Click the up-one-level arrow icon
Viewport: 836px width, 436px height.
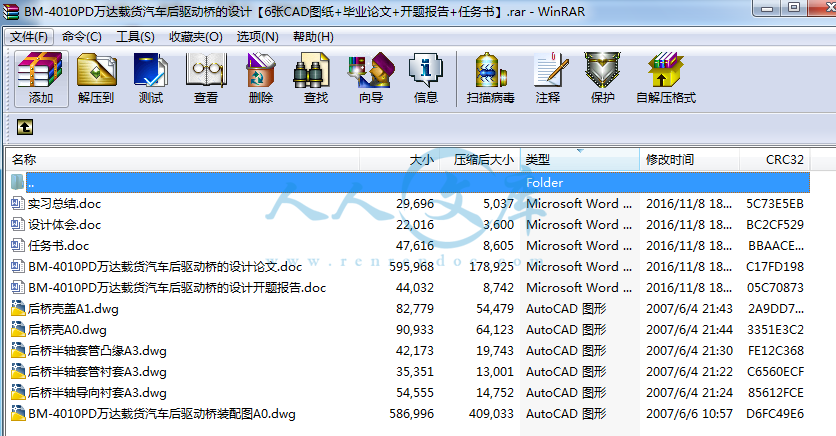(x=25, y=127)
